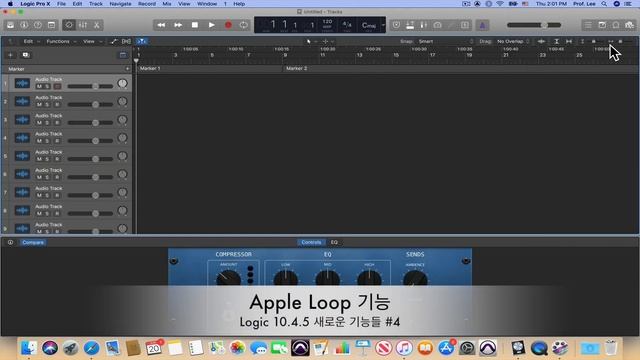Screen dimensions: 640x360
Task: Open the Library panel icon
Action: 11,25
